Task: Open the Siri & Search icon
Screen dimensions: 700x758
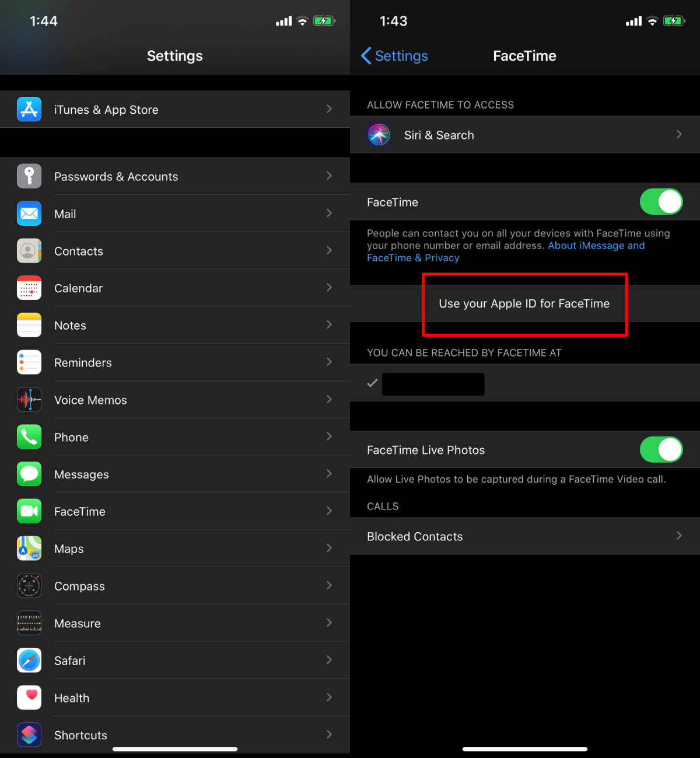Action: pos(379,134)
